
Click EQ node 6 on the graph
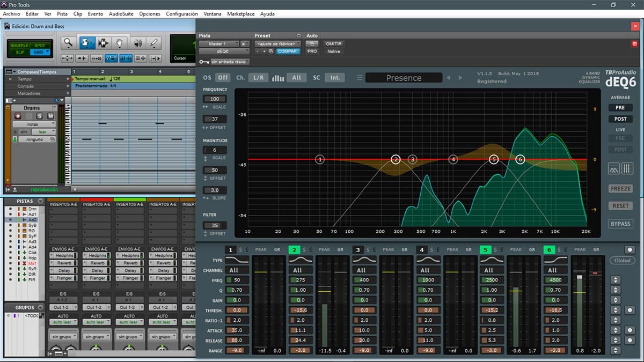coord(519,159)
